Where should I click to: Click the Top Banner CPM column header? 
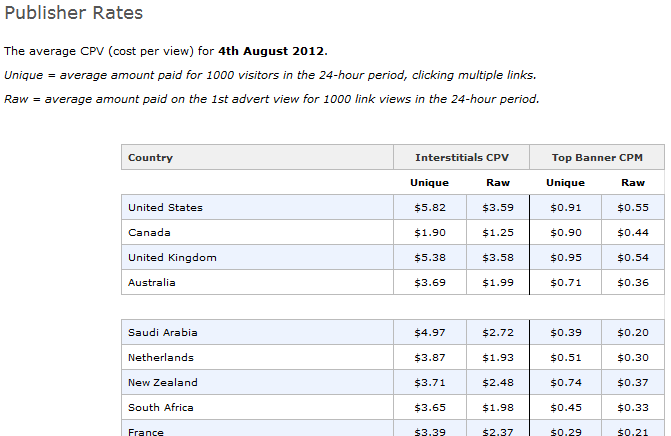(x=597, y=158)
